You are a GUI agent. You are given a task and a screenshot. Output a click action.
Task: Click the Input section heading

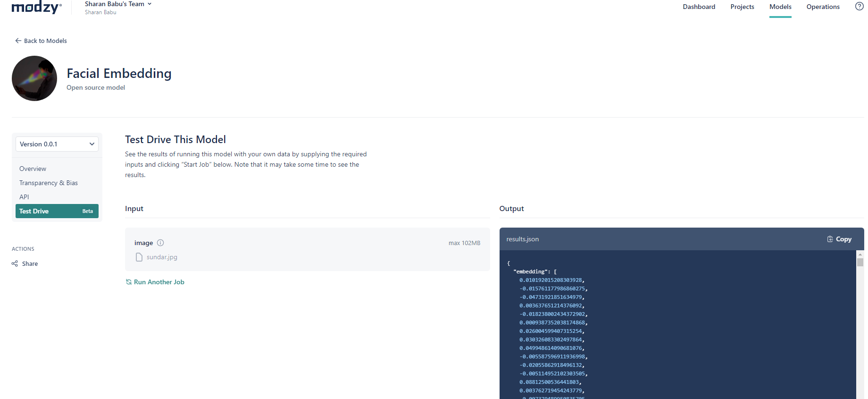[x=134, y=208]
